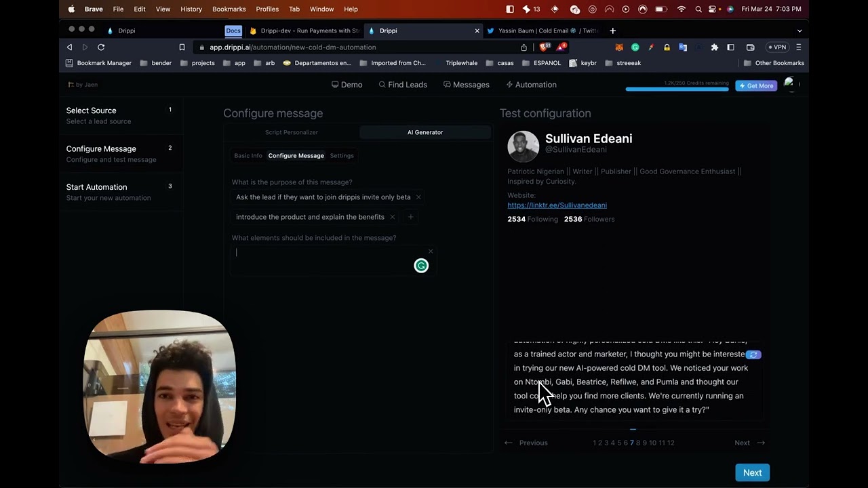Switch to the Docs tab
The height and width of the screenshot is (488, 868).
(233, 30)
